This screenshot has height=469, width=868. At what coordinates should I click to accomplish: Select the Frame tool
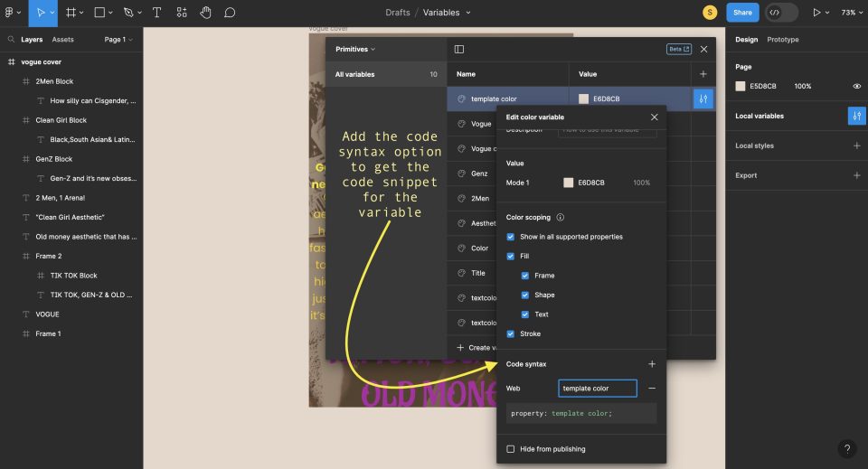point(71,12)
